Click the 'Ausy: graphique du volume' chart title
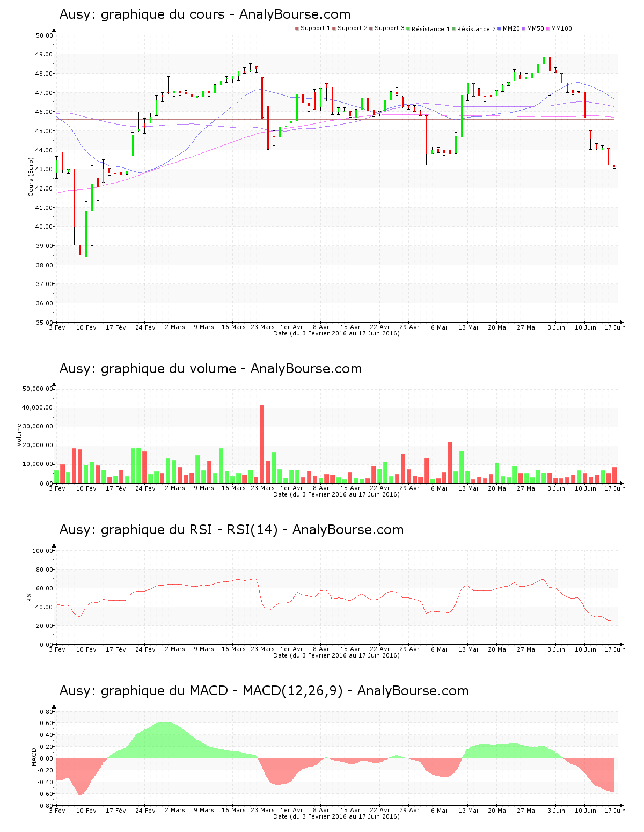The width and height of the screenshot is (644, 832). (210, 369)
